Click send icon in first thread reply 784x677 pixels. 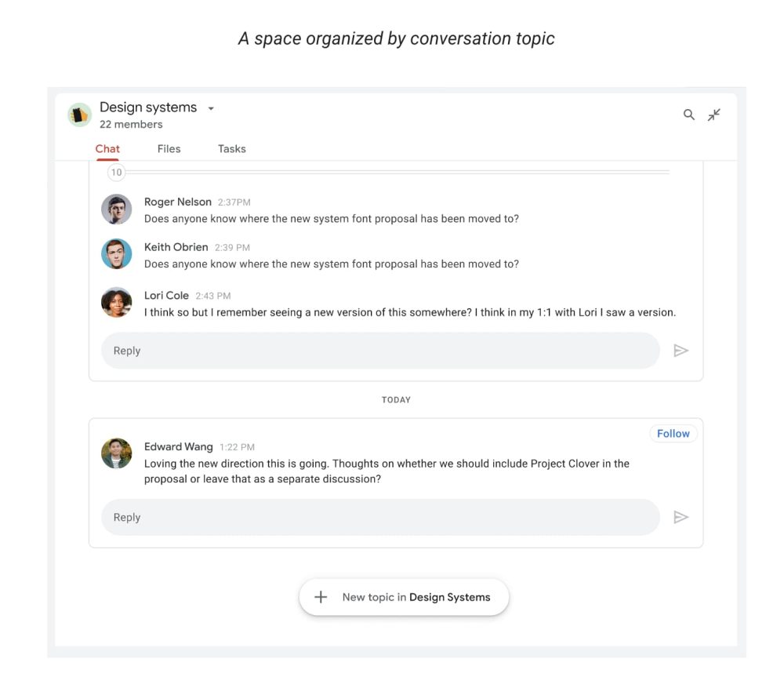pos(681,351)
